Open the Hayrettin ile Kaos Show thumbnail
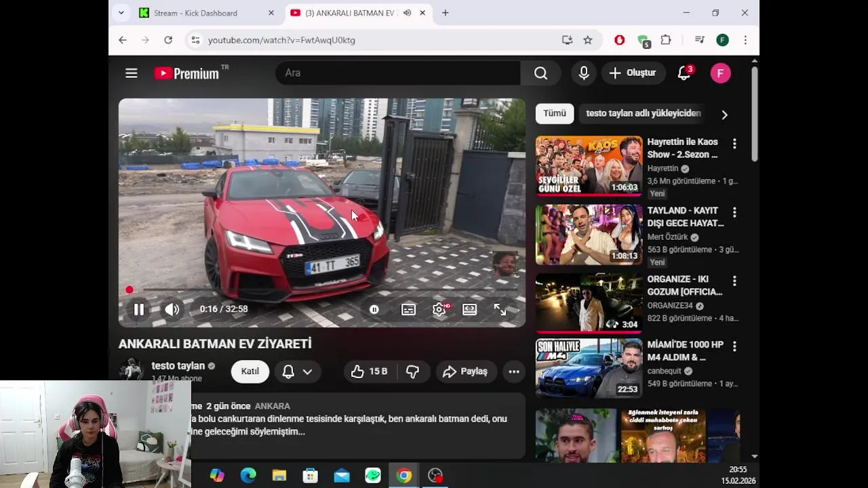Viewport: 868px width, 488px height. click(x=589, y=166)
